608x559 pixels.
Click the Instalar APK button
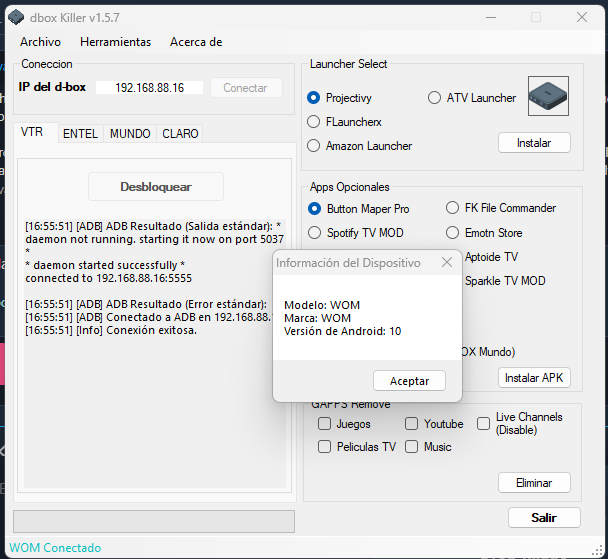[534, 378]
